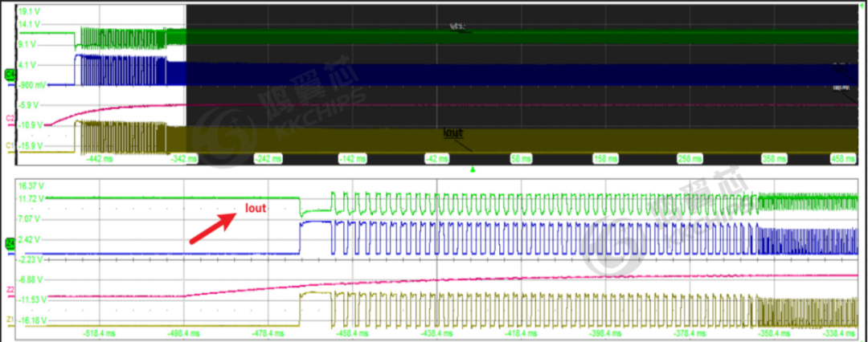
Task: Click the yellow C1 channel marker
Action: (x=9, y=145)
